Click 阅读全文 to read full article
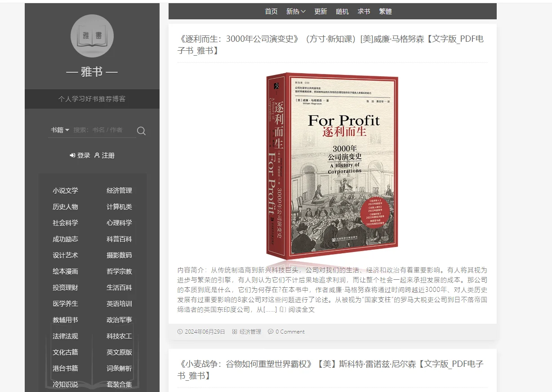The width and height of the screenshot is (552, 392). tap(302, 309)
